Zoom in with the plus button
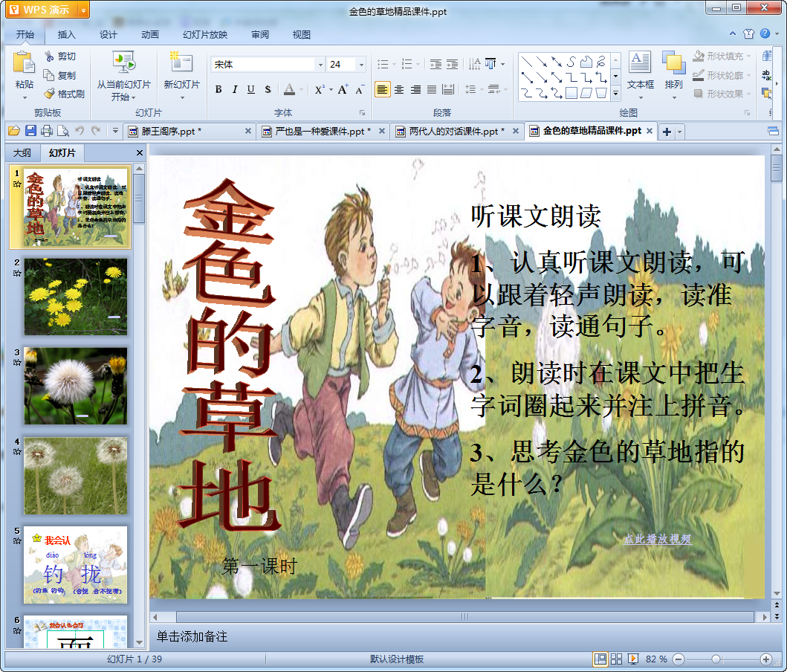 (x=765, y=659)
